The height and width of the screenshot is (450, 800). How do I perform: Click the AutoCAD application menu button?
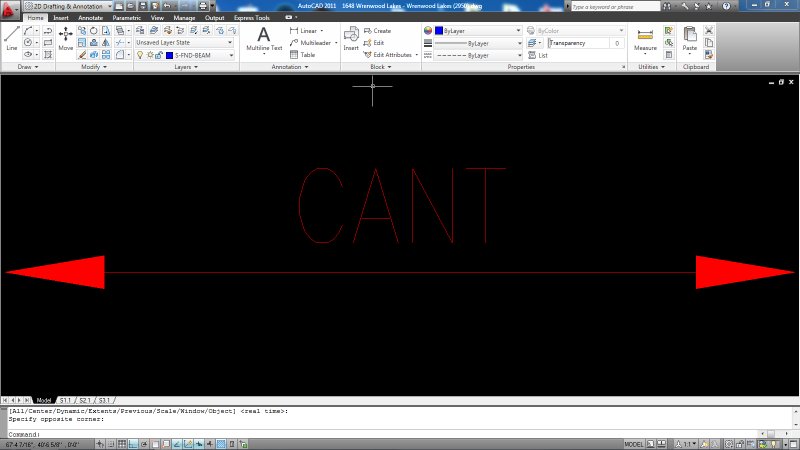pyautogui.click(x=10, y=9)
